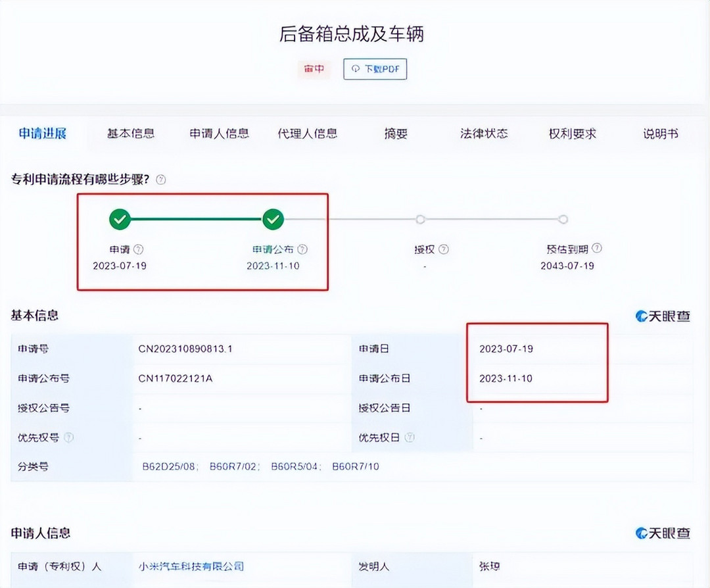Click help icon next to 预估到期 label
Viewport: 710px width, 588px height.
tap(597, 248)
